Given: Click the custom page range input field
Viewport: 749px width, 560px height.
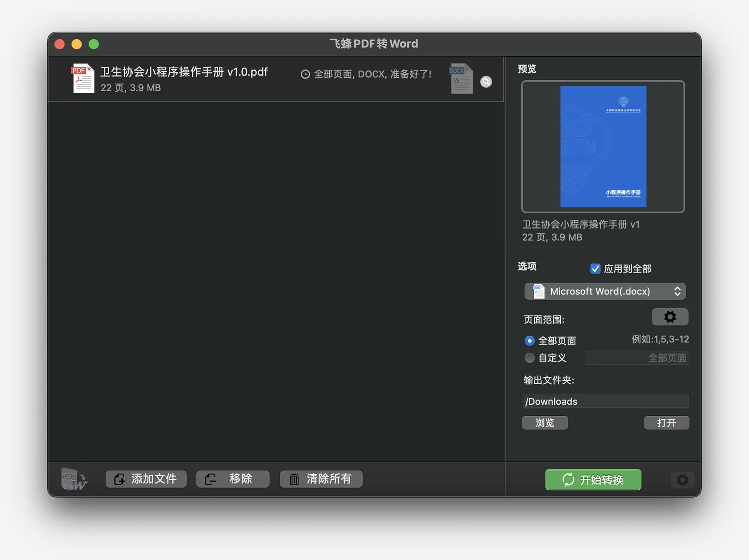Looking at the screenshot, I should pyautogui.click(x=637, y=358).
